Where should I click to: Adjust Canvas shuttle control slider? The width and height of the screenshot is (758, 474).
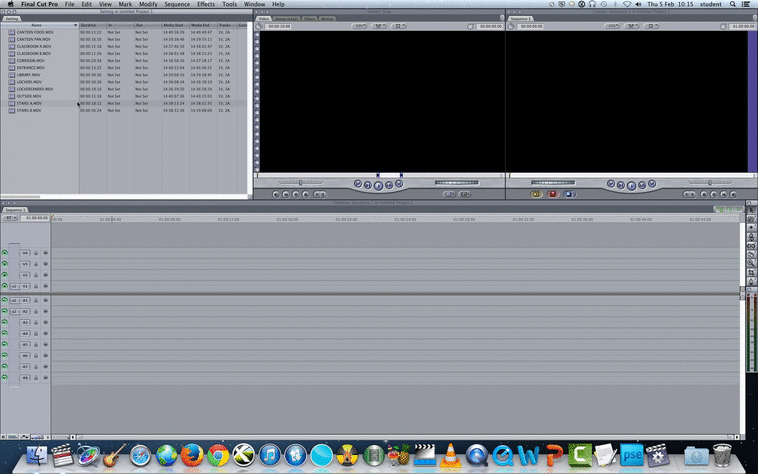pyautogui.click(x=710, y=182)
